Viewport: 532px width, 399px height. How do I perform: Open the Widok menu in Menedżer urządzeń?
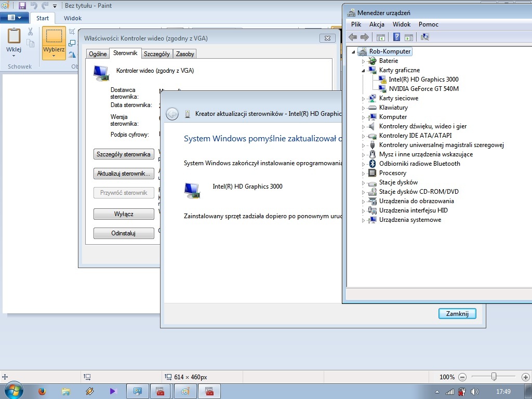(402, 24)
